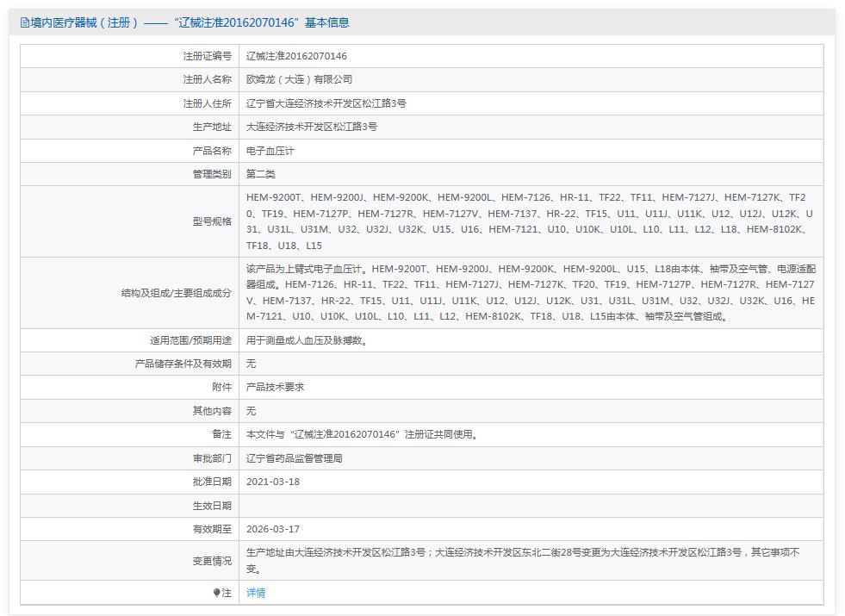
Task: Open the 详情 link
Action: tap(256, 593)
